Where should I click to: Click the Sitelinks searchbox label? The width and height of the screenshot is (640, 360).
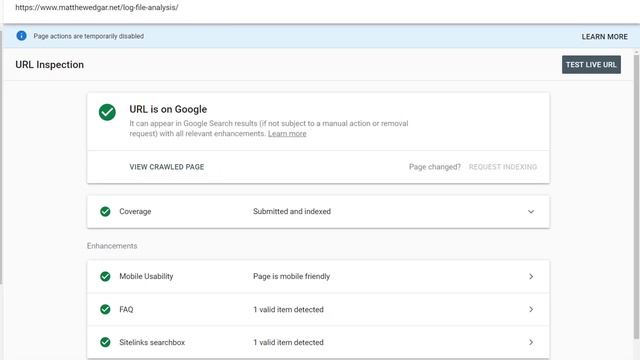coord(152,342)
